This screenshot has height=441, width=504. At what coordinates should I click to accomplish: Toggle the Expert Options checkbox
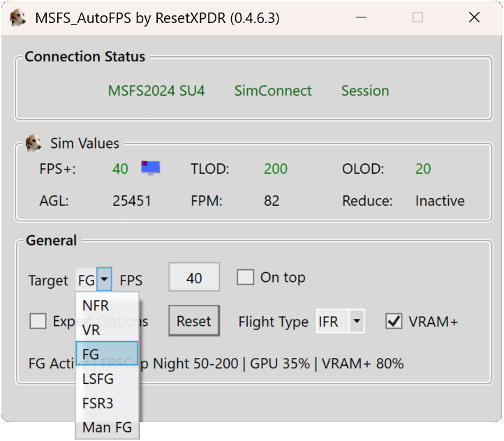(38, 321)
